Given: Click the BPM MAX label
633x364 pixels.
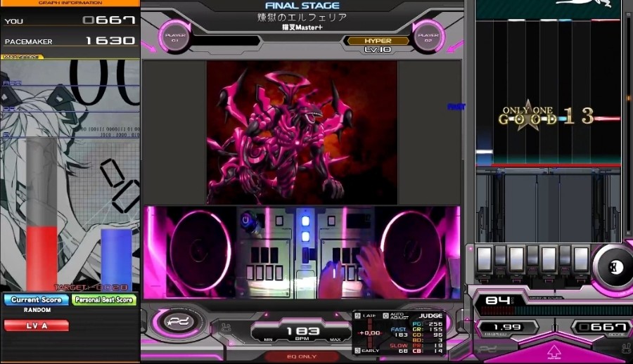Looking at the screenshot, I should (335, 340).
